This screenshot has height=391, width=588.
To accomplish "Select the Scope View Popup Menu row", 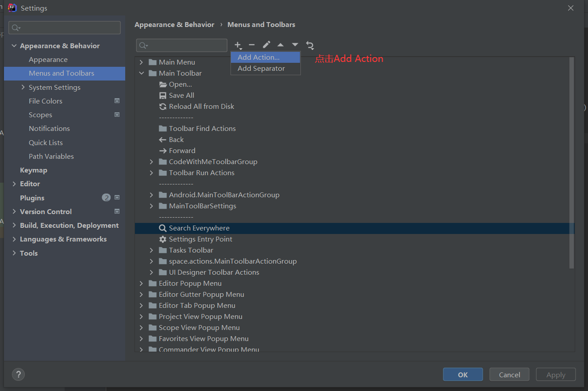I will click(354, 328).
